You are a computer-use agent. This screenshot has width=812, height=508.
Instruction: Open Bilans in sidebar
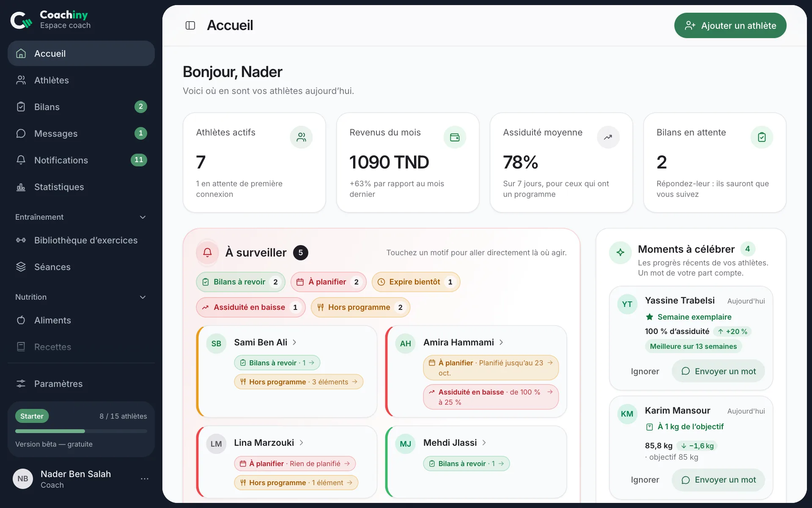click(81, 107)
